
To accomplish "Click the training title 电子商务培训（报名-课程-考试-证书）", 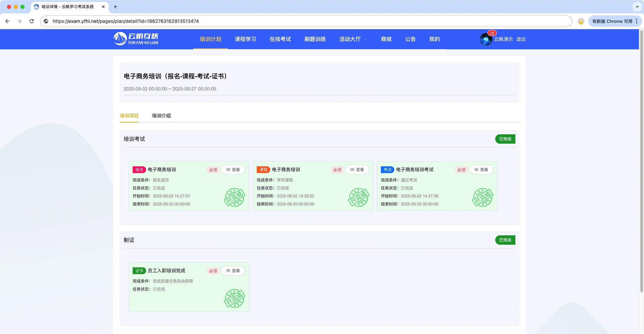I will [177, 76].
